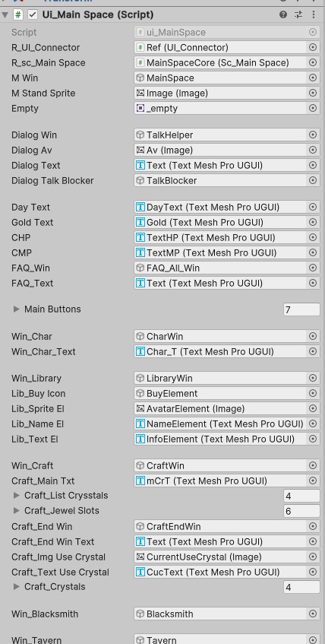
Task: Click object picker for R_UI_Connector field
Action: 313,48
